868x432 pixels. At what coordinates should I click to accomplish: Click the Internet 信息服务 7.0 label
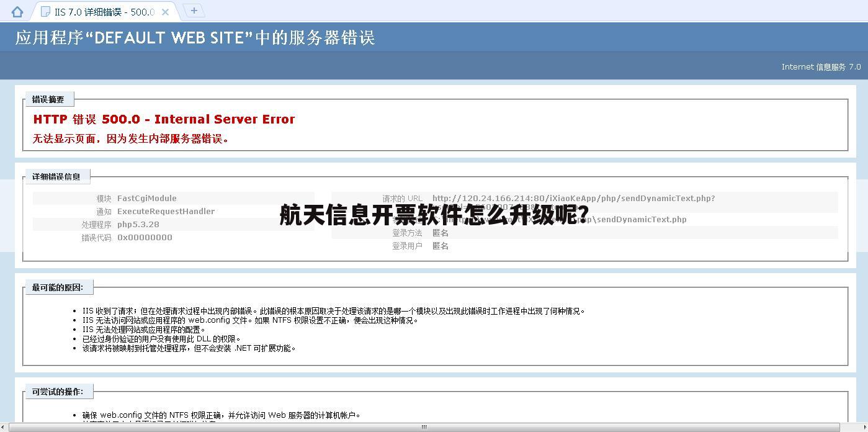821,67
